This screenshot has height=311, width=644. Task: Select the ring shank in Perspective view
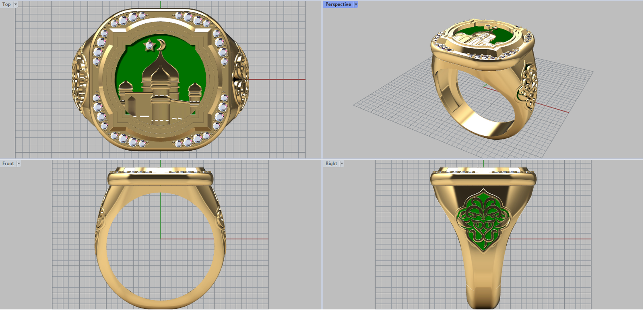pyautogui.click(x=483, y=125)
